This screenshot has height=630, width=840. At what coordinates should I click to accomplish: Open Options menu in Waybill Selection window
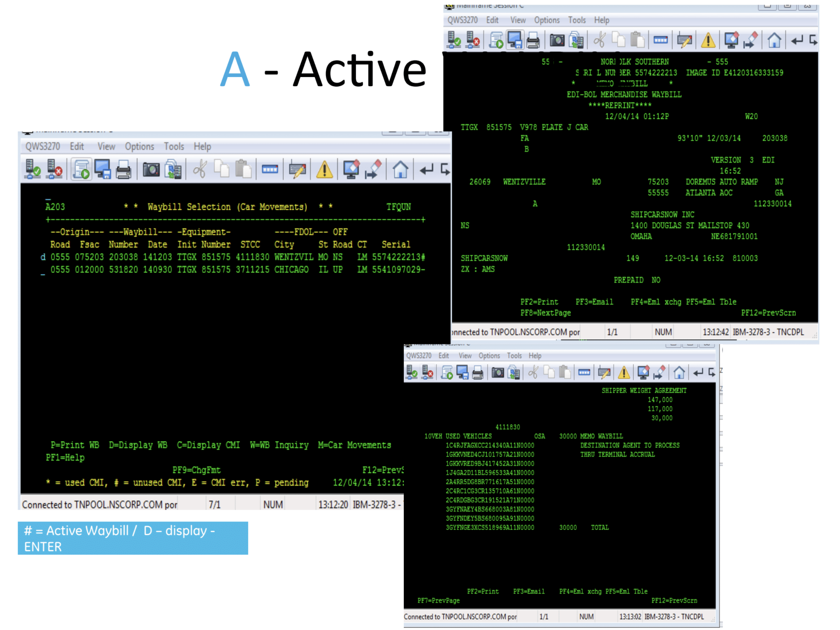(x=140, y=147)
